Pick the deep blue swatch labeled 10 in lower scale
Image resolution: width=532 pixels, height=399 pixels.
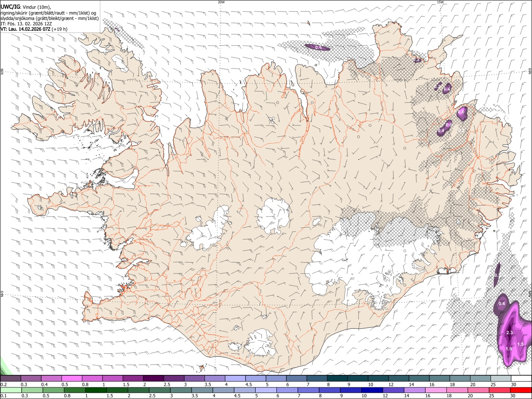point(372,390)
